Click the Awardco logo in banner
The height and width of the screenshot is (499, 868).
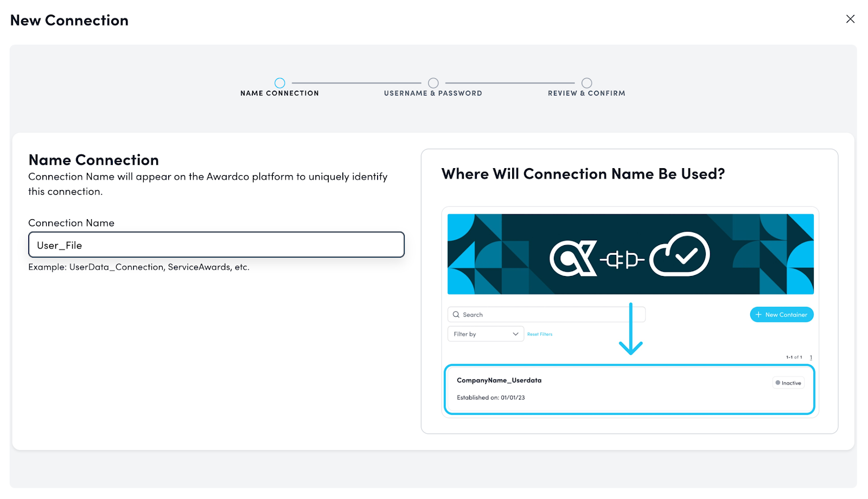click(573, 258)
